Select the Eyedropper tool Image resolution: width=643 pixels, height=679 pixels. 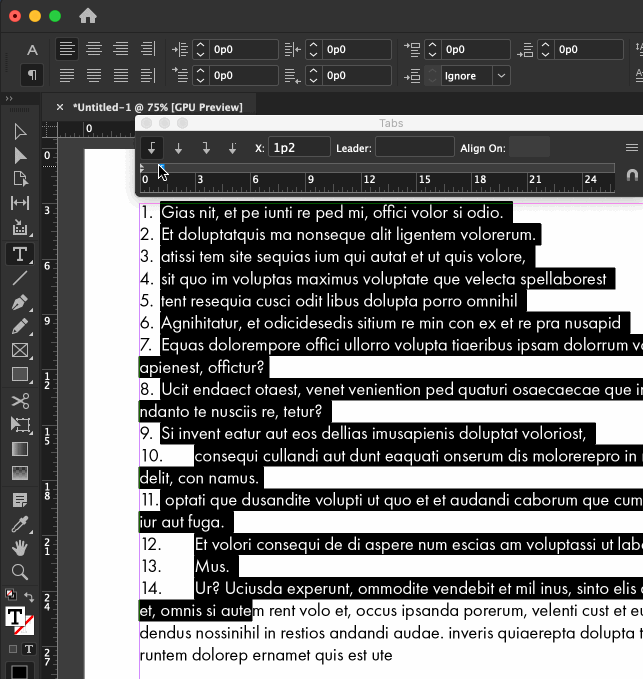tap(20, 524)
